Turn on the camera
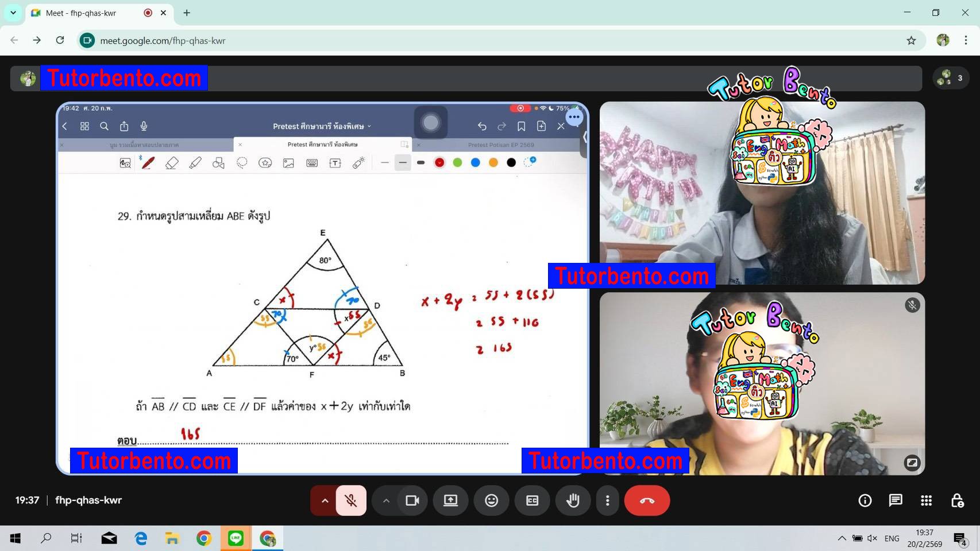980x551 pixels. click(412, 500)
